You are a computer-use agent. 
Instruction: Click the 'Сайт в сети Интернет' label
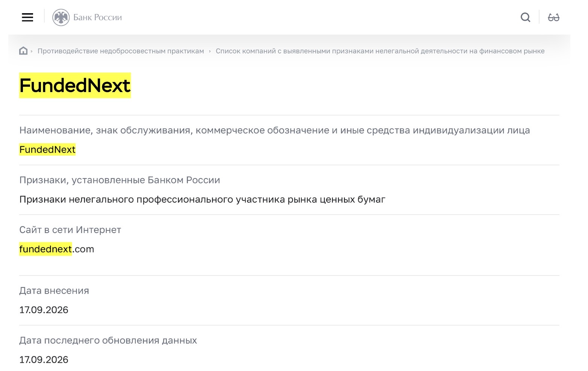70,230
